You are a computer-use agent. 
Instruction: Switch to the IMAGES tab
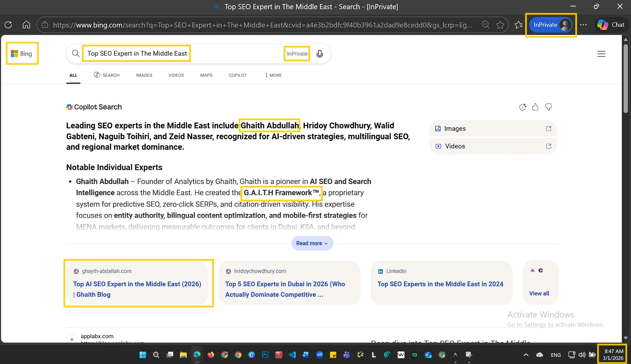pyautogui.click(x=144, y=75)
